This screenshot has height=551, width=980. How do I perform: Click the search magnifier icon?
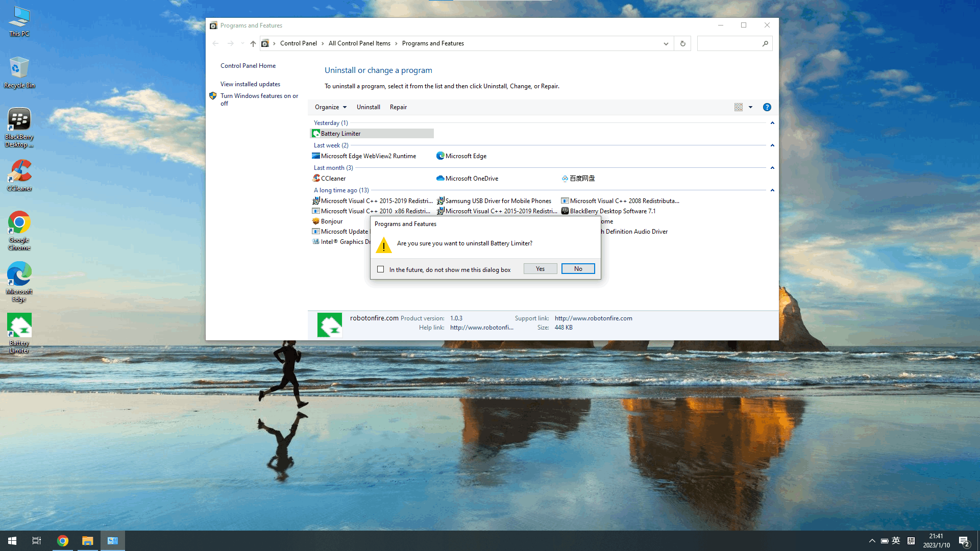click(765, 43)
